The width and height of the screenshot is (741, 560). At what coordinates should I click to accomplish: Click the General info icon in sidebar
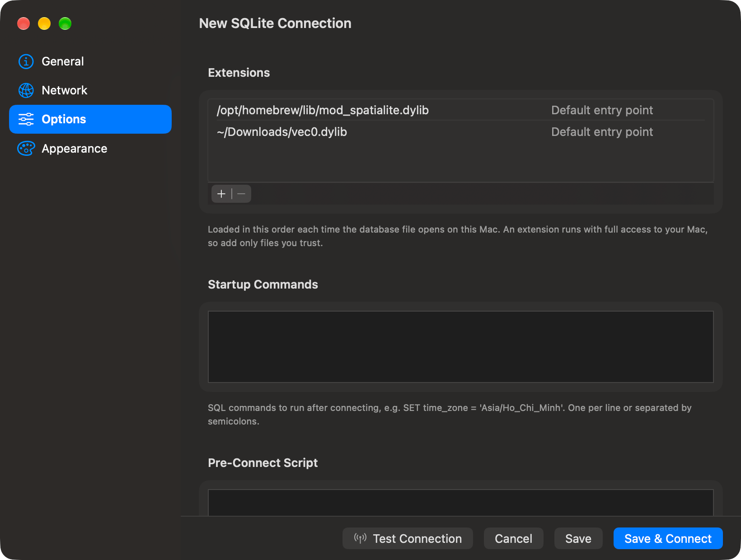pyautogui.click(x=26, y=61)
